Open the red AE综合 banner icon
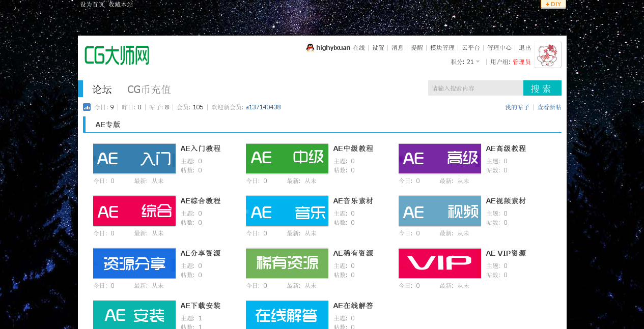 pyautogui.click(x=134, y=211)
